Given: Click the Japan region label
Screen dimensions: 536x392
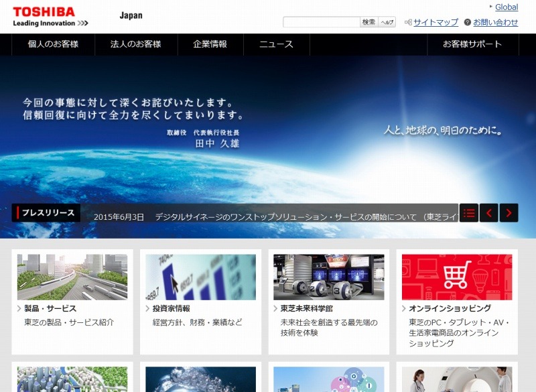Looking at the screenshot, I should pos(131,15).
